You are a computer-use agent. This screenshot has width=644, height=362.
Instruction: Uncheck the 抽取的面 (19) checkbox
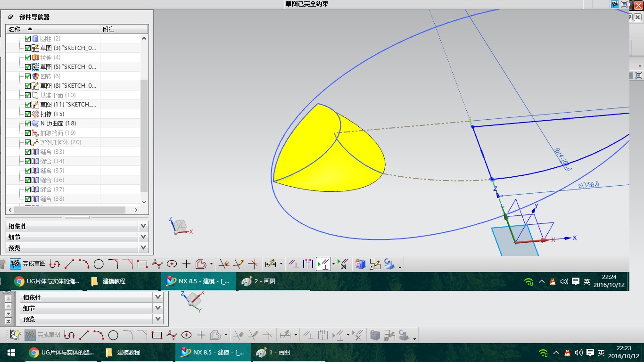[x=28, y=133]
